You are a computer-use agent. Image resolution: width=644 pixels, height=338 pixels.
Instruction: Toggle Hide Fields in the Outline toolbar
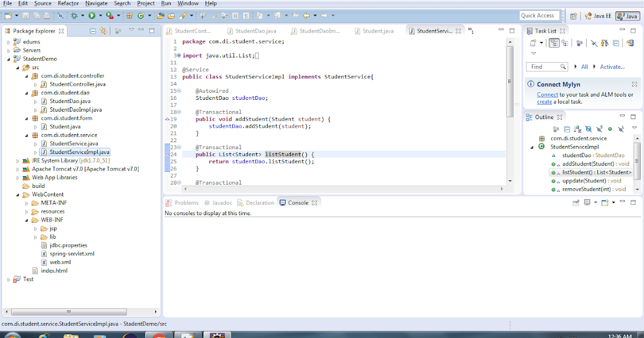(x=589, y=129)
